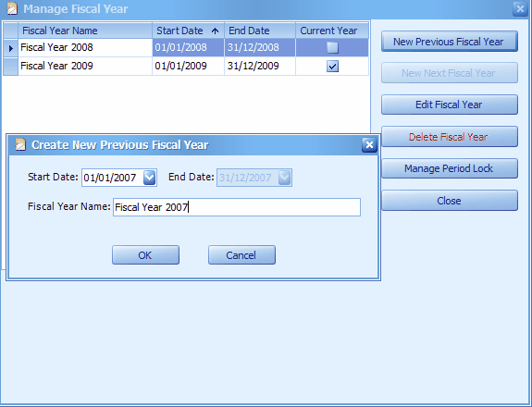Image resolution: width=532 pixels, height=407 pixels.
Task: Sort by End Date column header
Action: (260, 31)
